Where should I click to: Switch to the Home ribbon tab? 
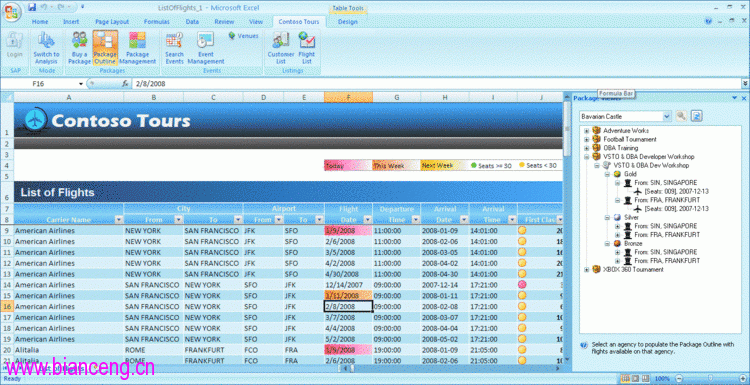[x=40, y=22]
